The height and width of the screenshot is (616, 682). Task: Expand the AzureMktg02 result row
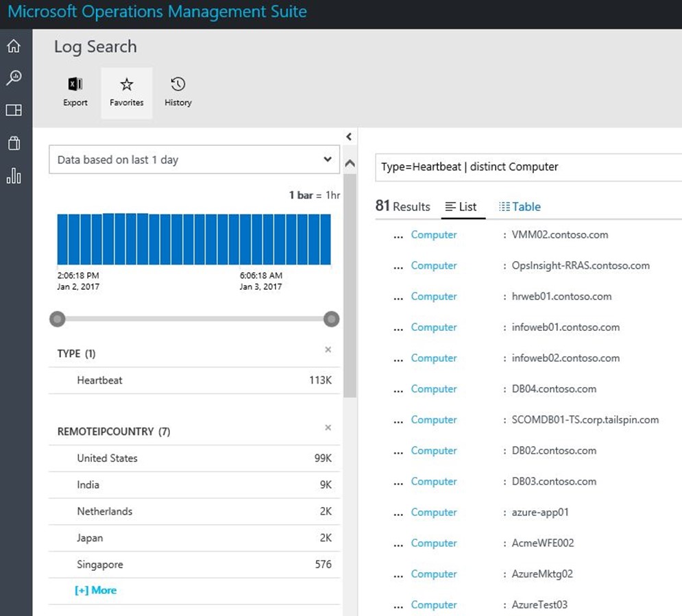pos(398,575)
